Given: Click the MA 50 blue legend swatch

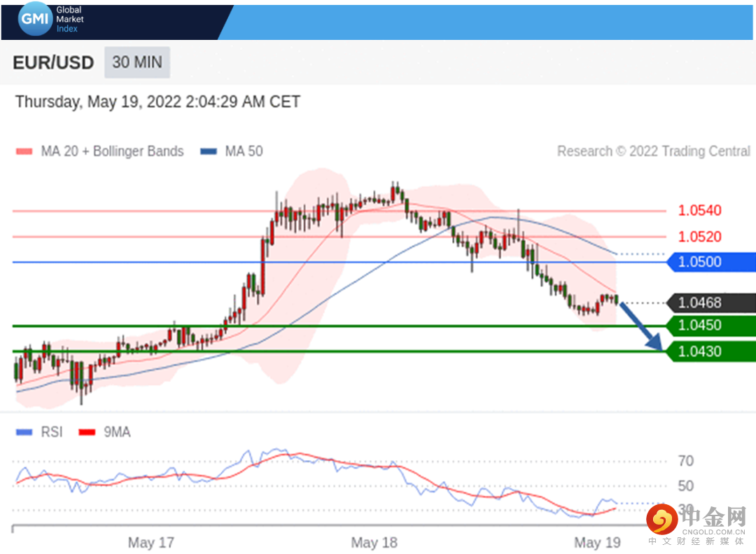Looking at the screenshot, I should pos(209,151).
